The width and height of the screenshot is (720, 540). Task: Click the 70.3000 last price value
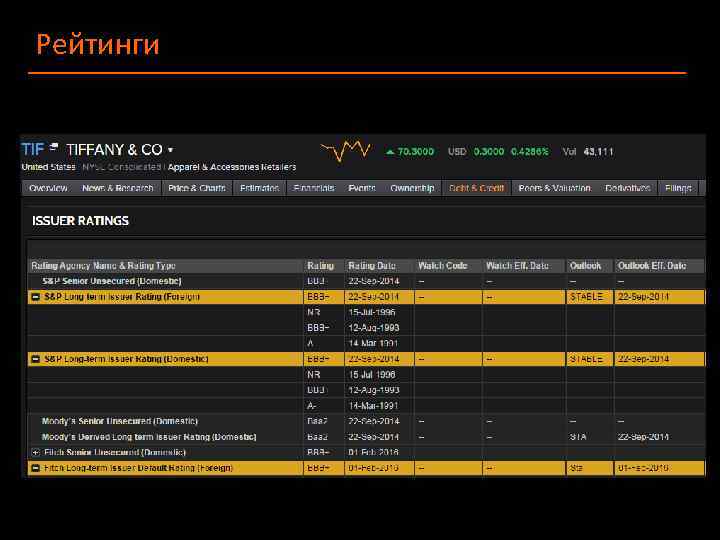tap(416, 152)
